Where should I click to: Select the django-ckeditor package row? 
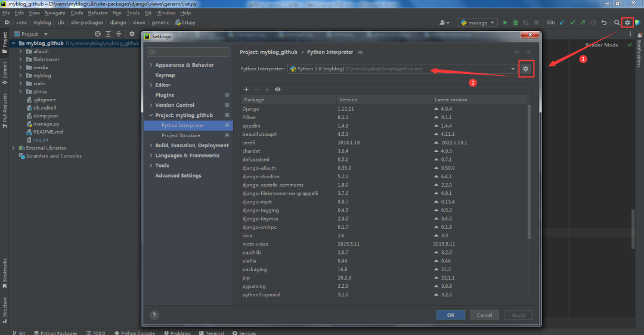click(x=385, y=176)
